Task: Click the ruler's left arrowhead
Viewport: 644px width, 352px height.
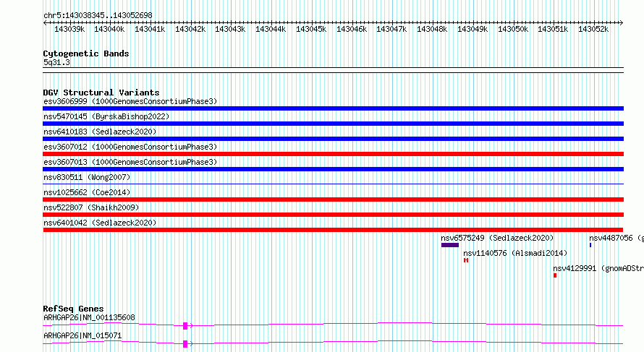Action: tap(45, 23)
